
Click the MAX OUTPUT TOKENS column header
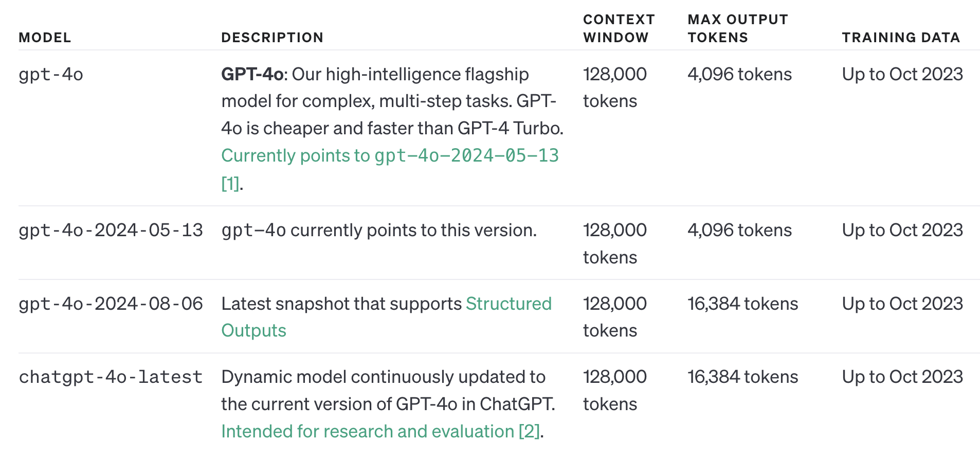click(738, 28)
